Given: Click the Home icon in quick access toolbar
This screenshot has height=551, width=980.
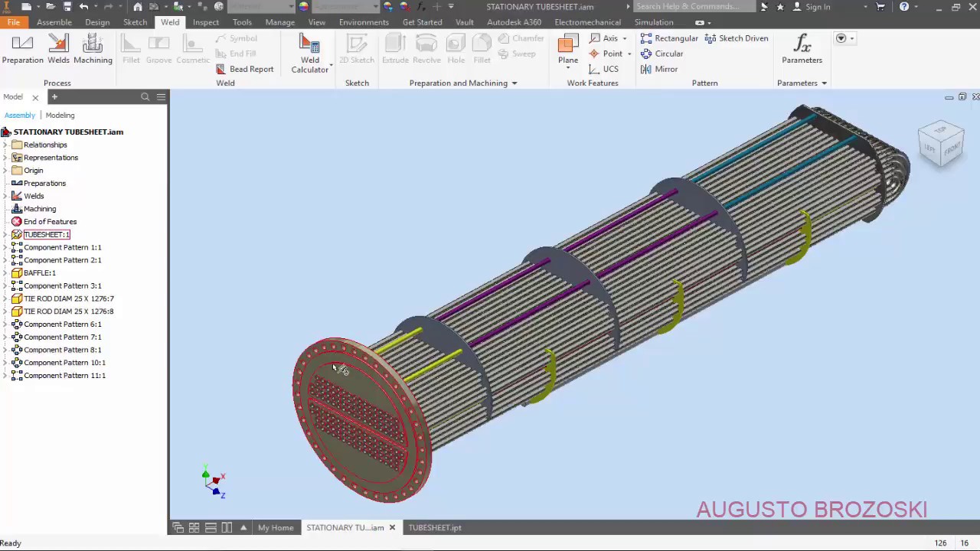Looking at the screenshot, I should click(138, 6).
